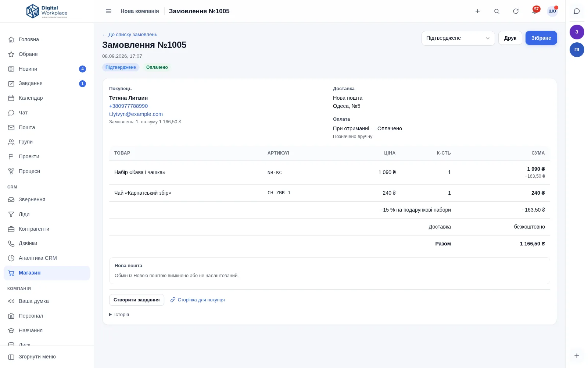Open Новини in sidebar
This screenshot has height=368, width=588.
(47, 69)
